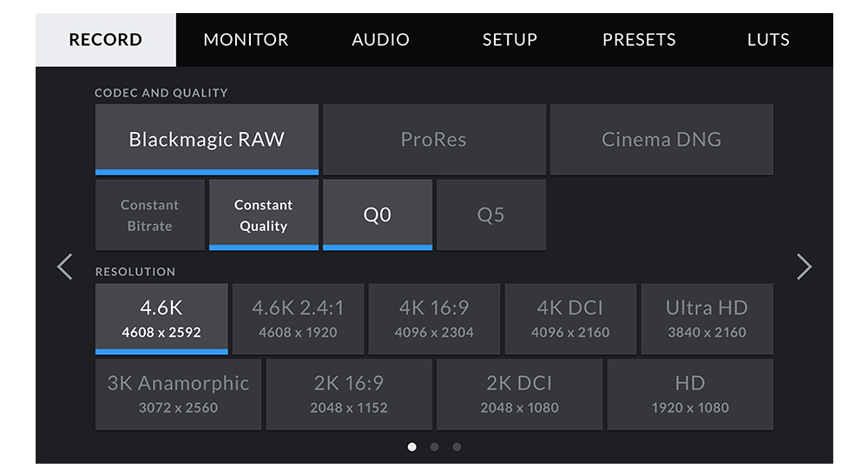Choose the Cinema DNG codec
Viewport: 868px width, 475px height.
click(x=661, y=140)
